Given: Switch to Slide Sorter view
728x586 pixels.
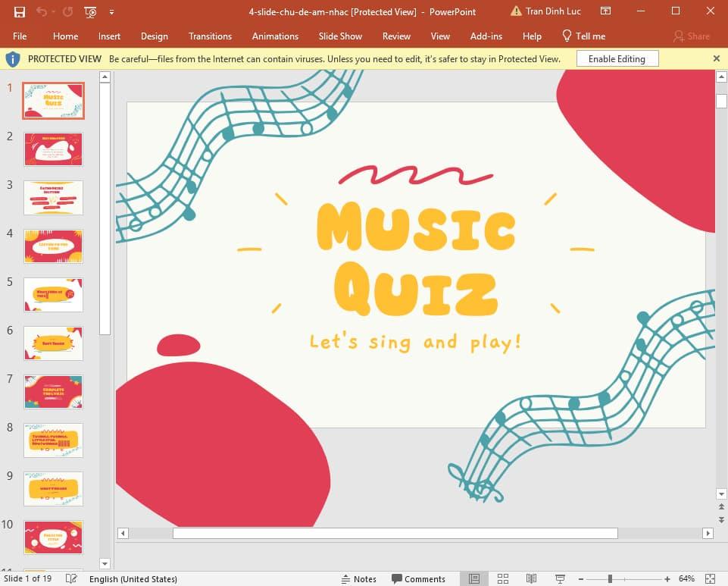Looking at the screenshot, I should (x=503, y=578).
